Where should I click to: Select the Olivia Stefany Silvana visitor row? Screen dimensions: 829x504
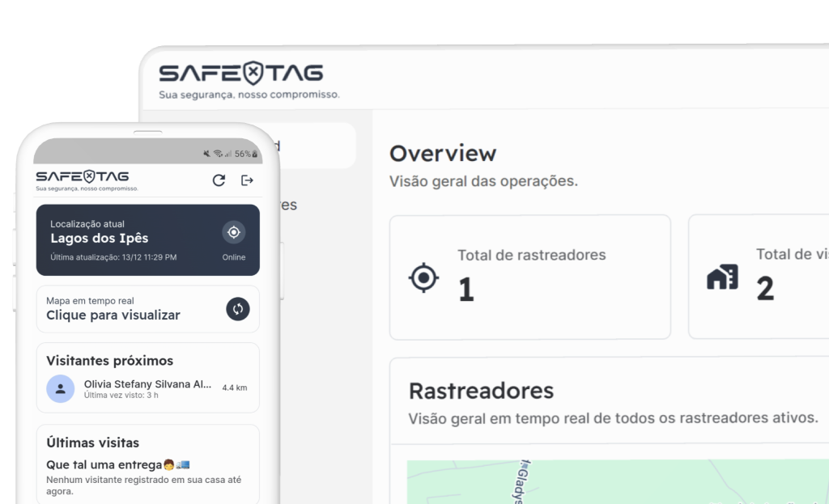click(x=148, y=389)
